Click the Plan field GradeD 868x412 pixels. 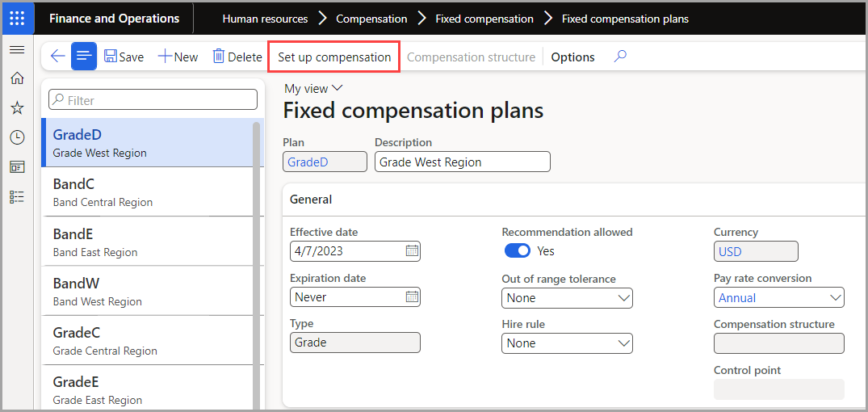pyautogui.click(x=325, y=162)
